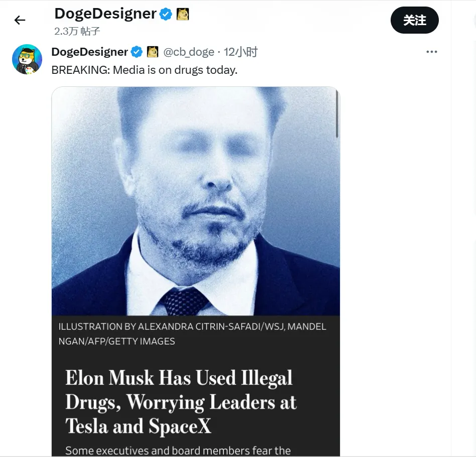Click the verified badge beside the tweet author
This screenshot has height=457, width=476.
click(x=137, y=52)
